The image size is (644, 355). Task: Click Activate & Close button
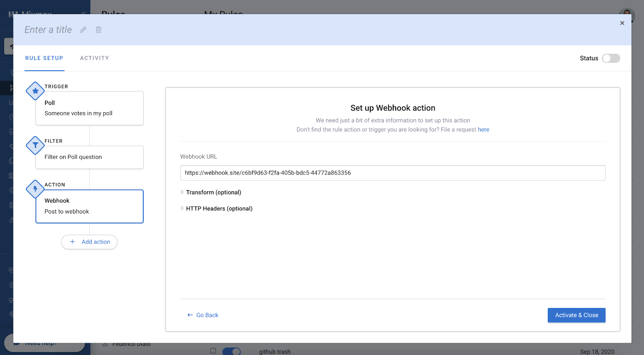pos(576,315)
